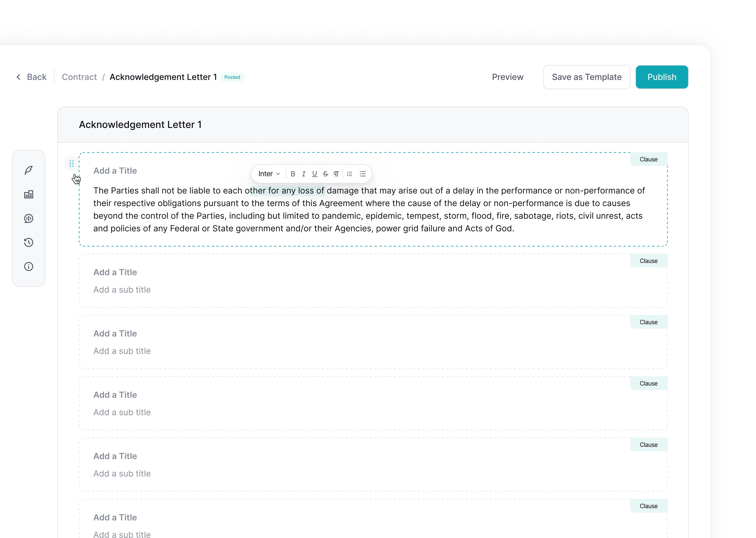Viewport: 756px width, 538px height.
Task: Click the clause drag handle dots
Action: point(72,164)
